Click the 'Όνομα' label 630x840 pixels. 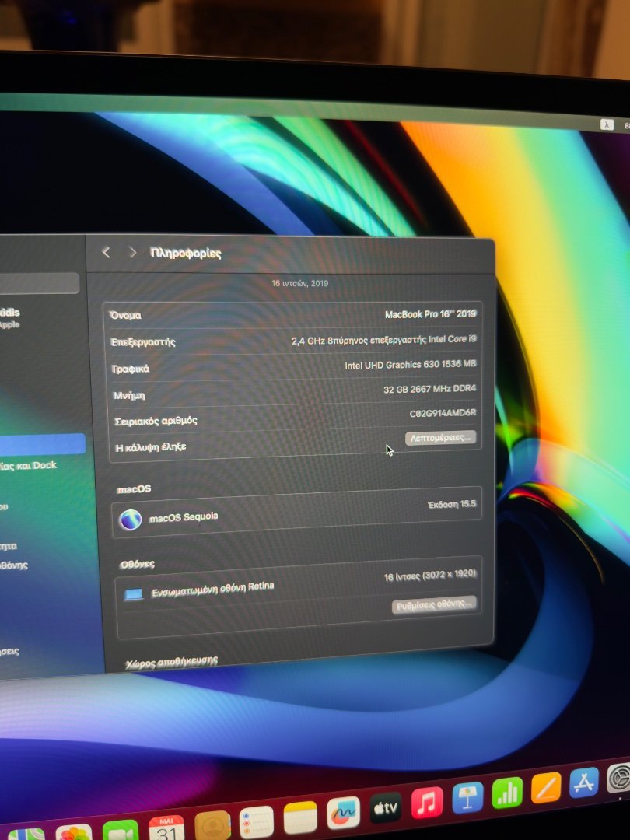point(125,315)
